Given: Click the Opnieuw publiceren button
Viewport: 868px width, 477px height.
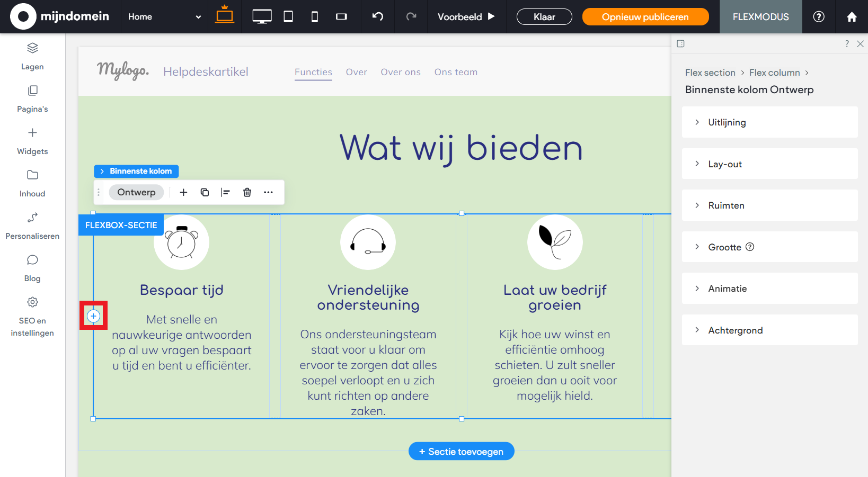Looking at the screenshot, I should tap(645, 16).
